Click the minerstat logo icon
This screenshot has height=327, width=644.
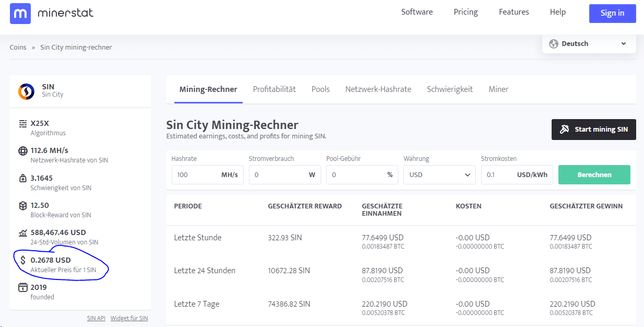(x=20, y=13)
